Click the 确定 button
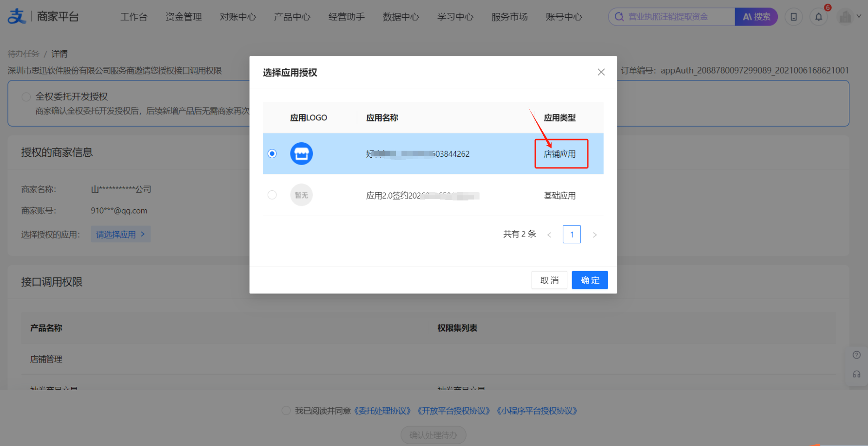 click(590, 280)
